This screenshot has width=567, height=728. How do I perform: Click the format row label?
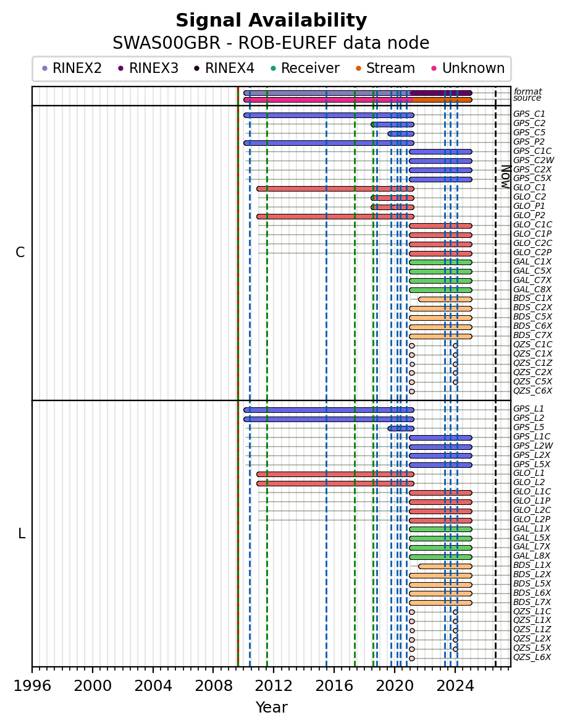pyautogui.click(x=527, y=91)
